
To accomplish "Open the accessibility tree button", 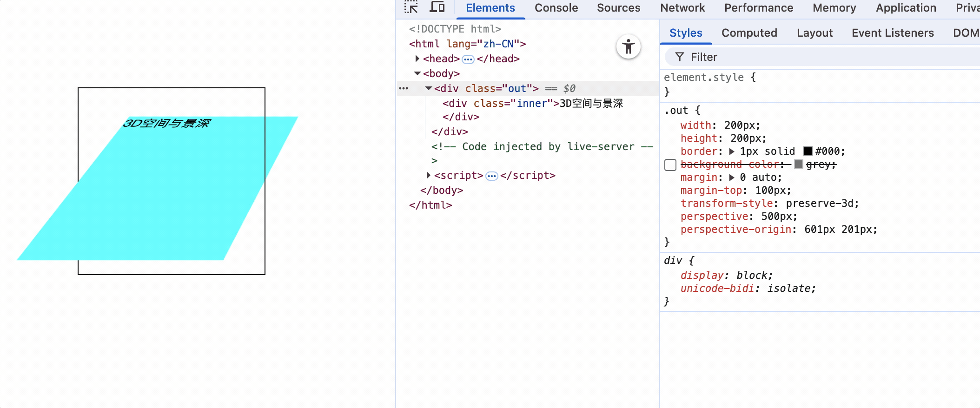I will click(x=629, y=47).
